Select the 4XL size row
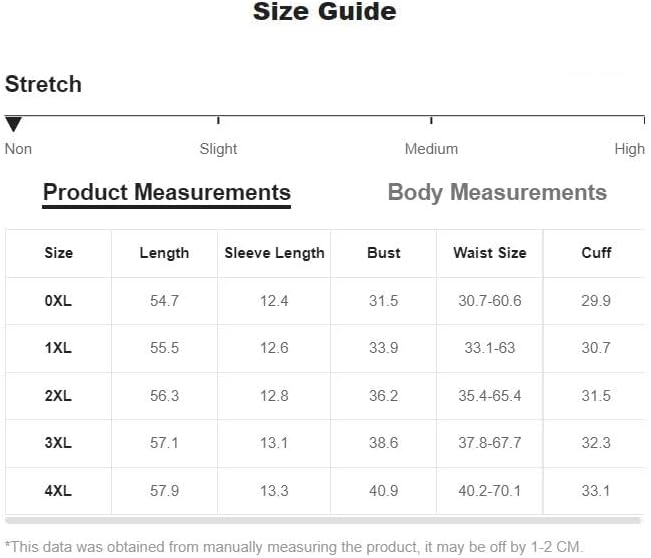The height and width of the screenshot is (558, 651). (x=325, y=491)
